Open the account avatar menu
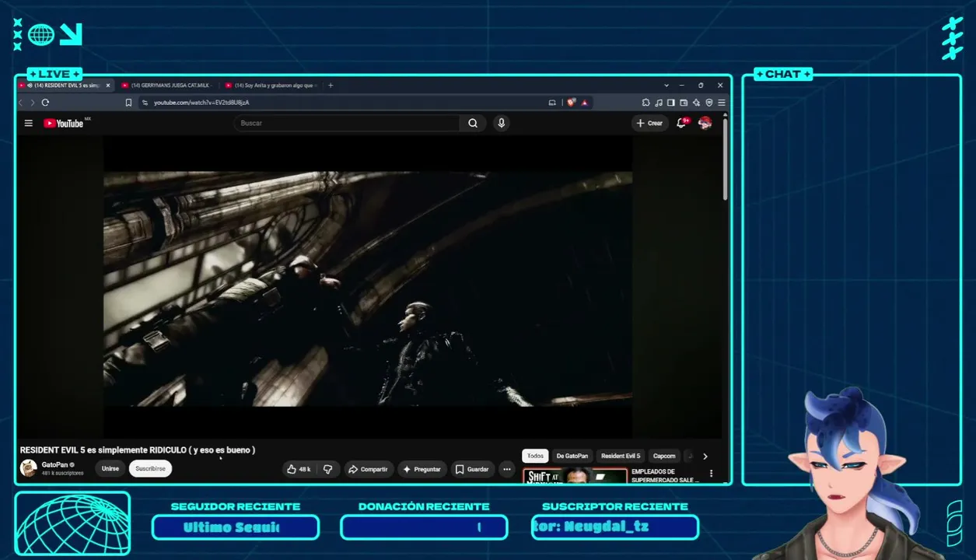 tap(705, 123)
